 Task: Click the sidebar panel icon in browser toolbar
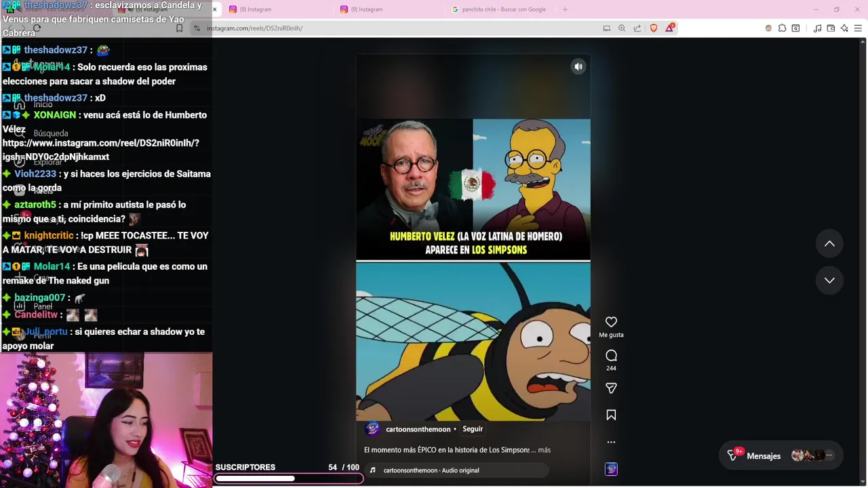[795, 28]
